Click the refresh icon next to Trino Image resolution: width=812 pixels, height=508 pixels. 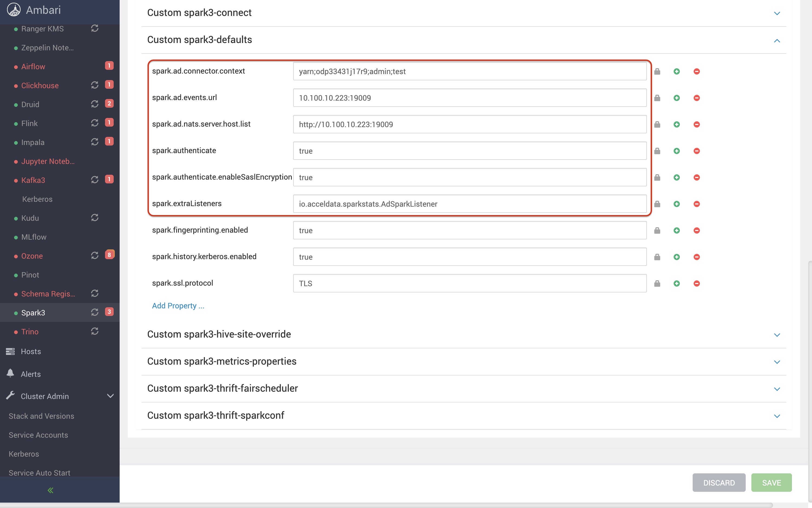pyautogui.click(x=95, y=331)
